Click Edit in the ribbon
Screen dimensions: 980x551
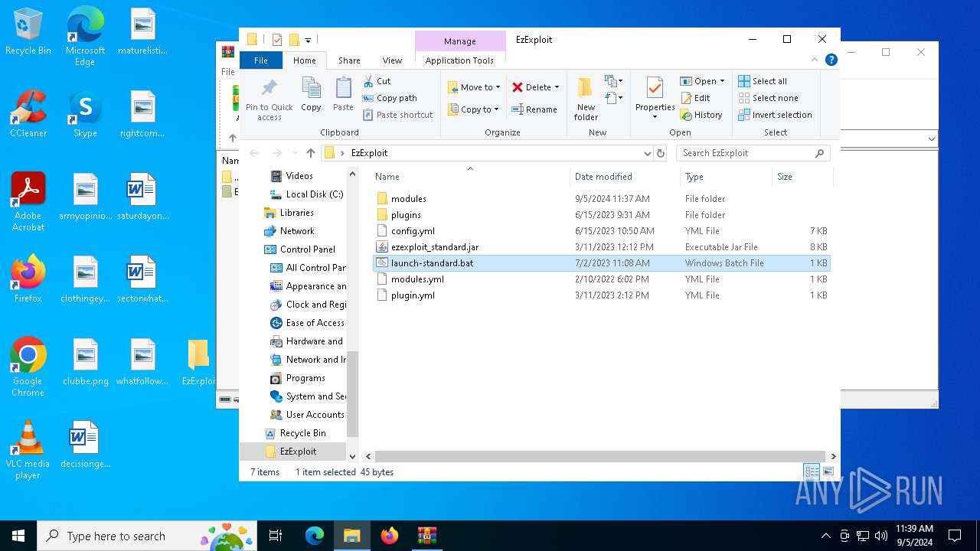(695, 98)
